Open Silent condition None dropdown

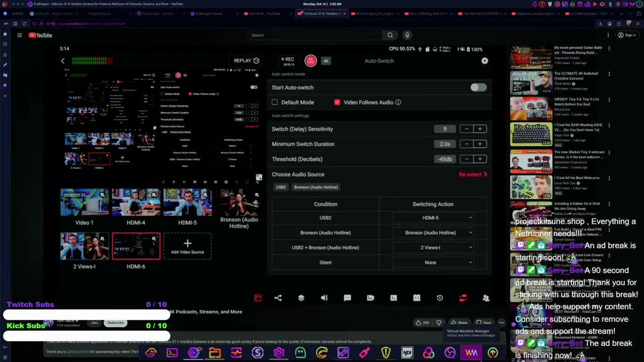[x=433, y=262]
